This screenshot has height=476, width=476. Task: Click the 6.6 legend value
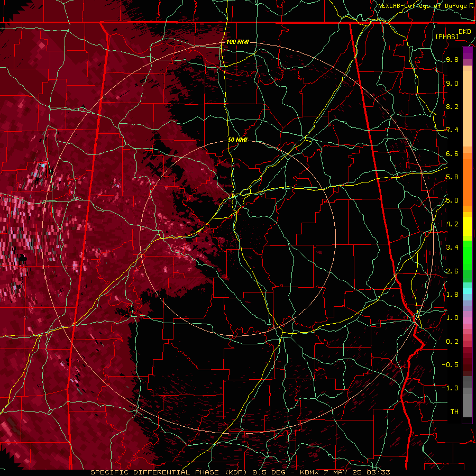(x=452, y=153)
